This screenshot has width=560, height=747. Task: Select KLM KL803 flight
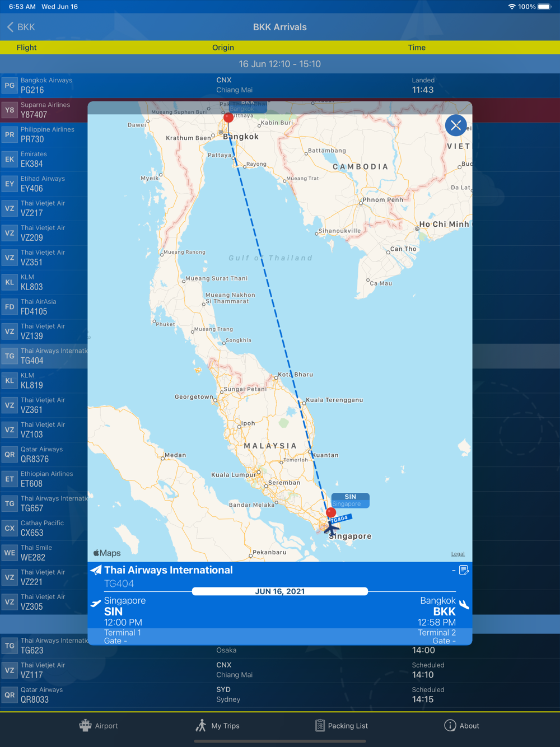click(x=44, y=283)
